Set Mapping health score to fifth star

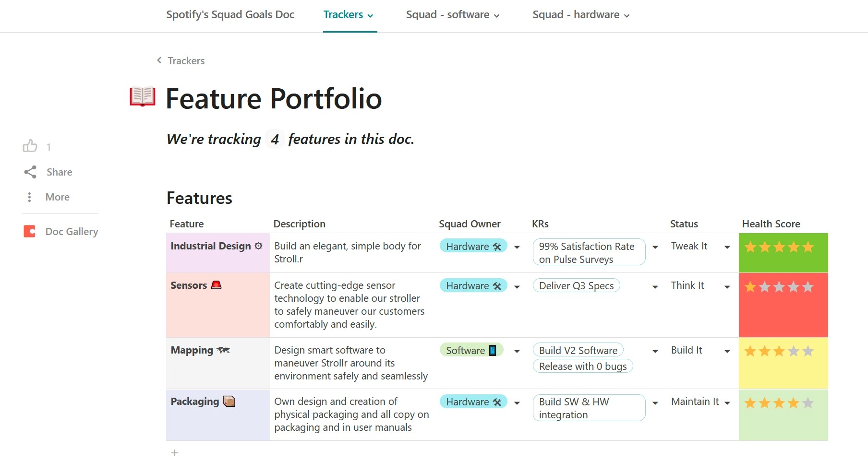click(x=808, y=352)
